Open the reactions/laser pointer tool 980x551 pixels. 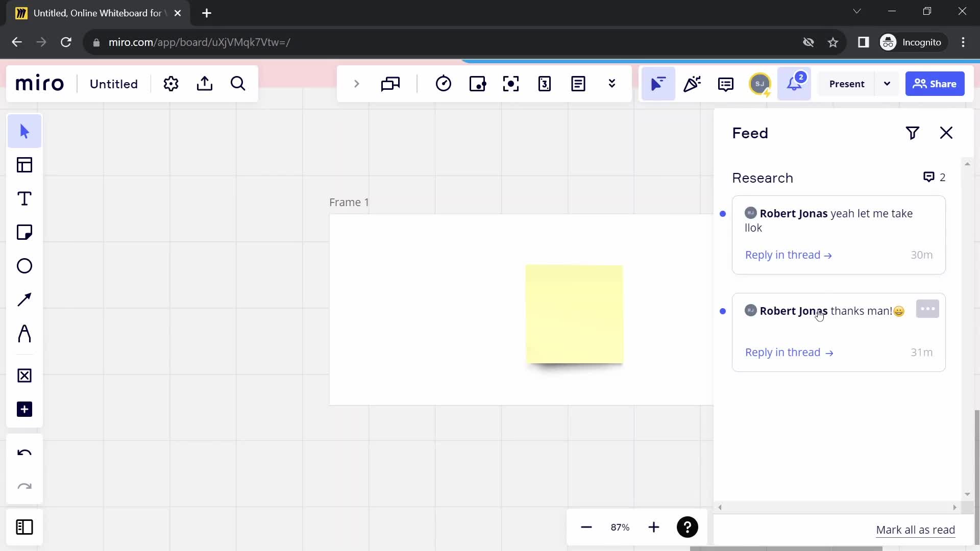click(693, 84)
